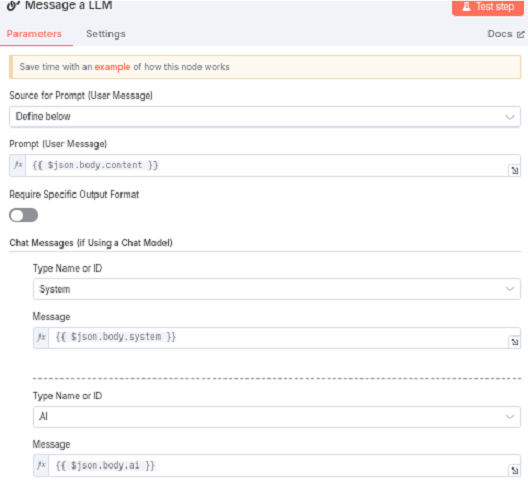Open the example link in the notice

coord(112,67)
